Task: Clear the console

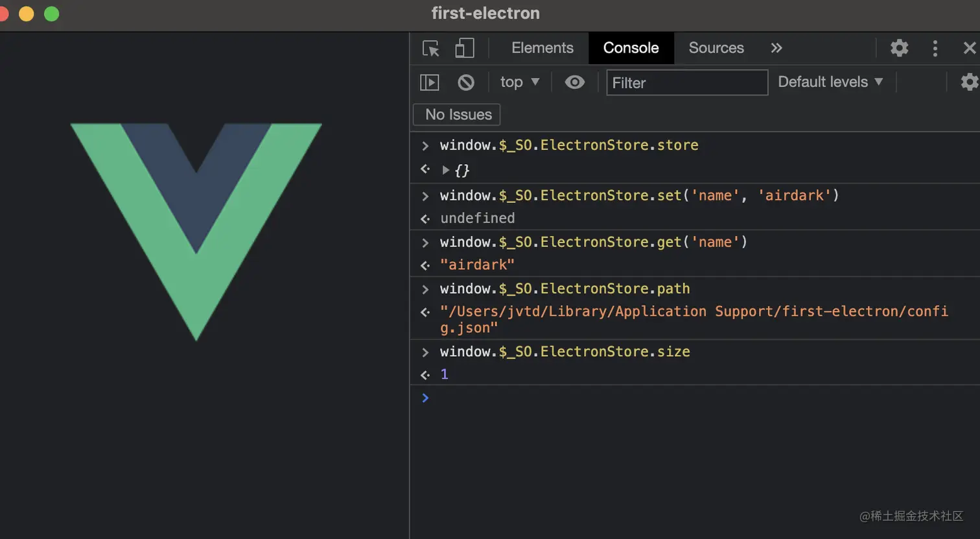Action: (466, 82)
